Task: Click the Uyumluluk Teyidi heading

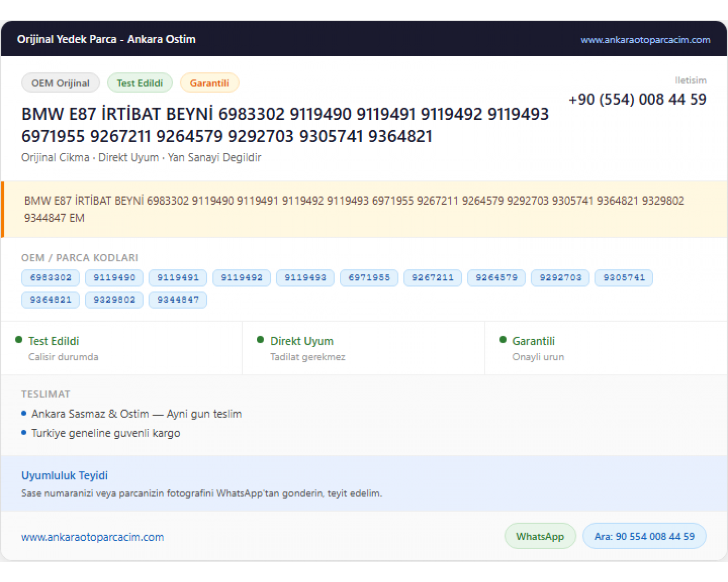Action: [x=65, y=475]
